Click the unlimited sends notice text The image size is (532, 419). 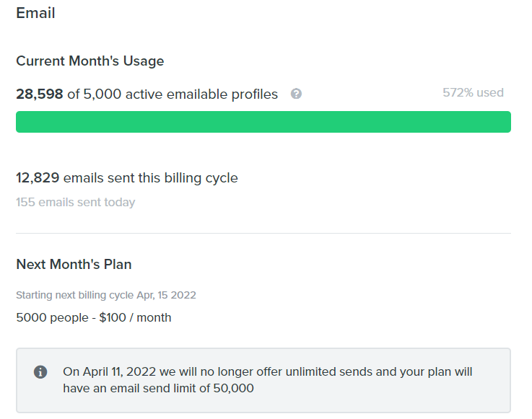[x=267, y=379]
